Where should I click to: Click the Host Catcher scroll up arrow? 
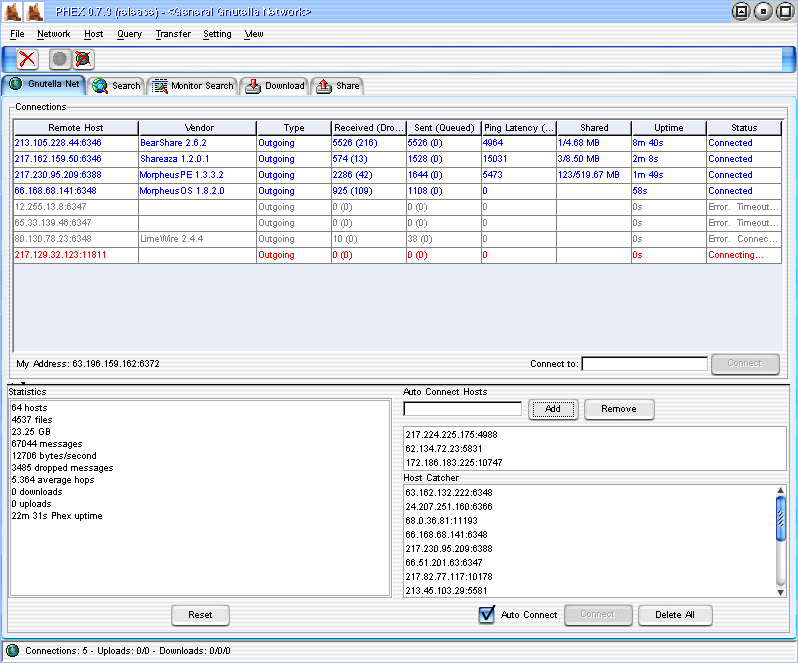781,491
